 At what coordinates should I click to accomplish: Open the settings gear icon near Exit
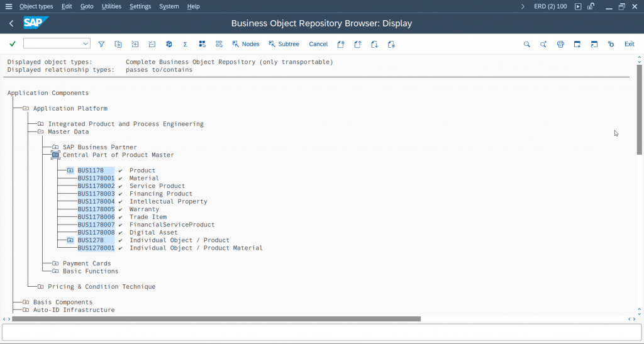(x=611, y=44)
